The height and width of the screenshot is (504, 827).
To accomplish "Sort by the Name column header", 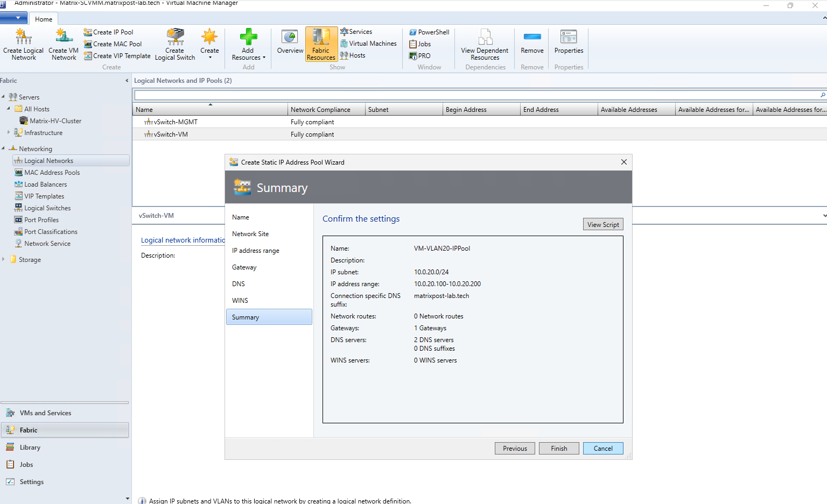I will 210,110.
